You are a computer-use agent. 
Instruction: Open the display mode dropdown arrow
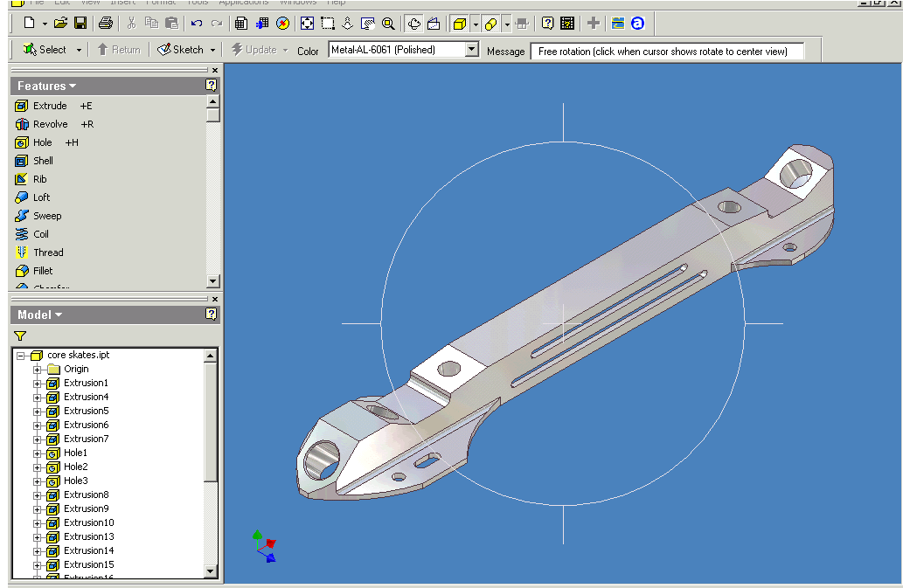point(476,24)
